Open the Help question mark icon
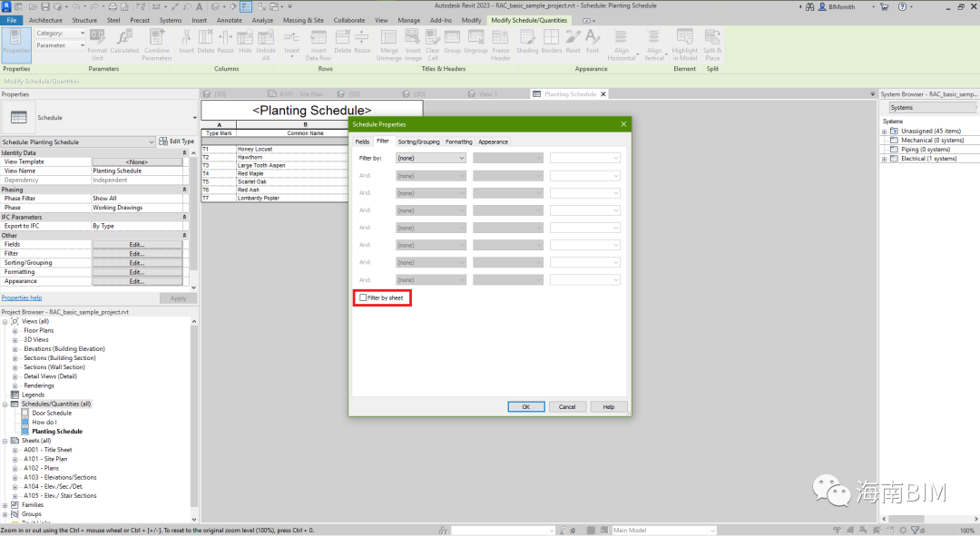The height and width of the screenshot is (536, 980). pyautogui.click(x=902, y=7)
